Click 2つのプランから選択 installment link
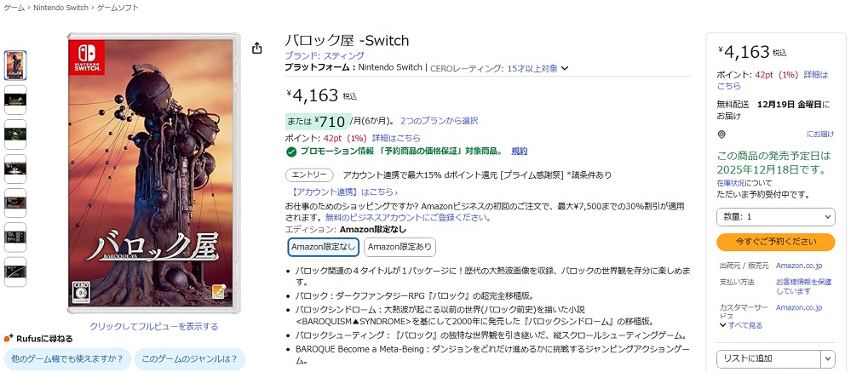The height and width of the screenshot is (372, 868). pos(439,121)
